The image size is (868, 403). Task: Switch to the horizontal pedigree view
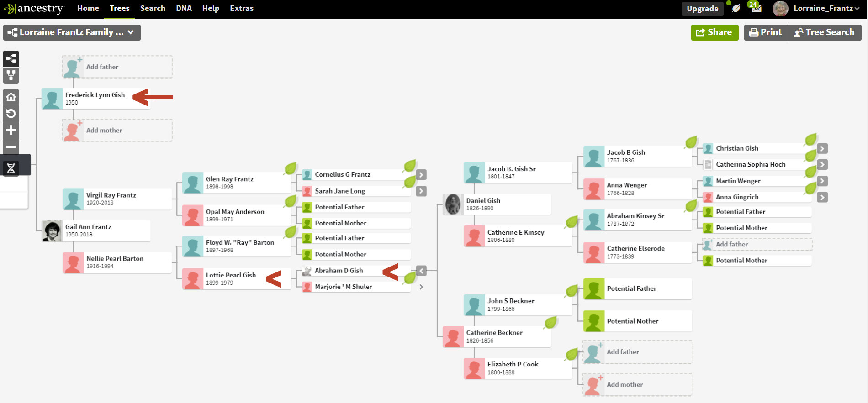pyautogui.click(x=11, y=58)
